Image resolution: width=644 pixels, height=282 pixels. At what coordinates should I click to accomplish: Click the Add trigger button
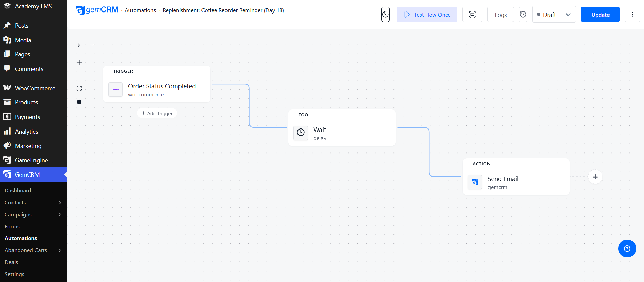[157, 113]
